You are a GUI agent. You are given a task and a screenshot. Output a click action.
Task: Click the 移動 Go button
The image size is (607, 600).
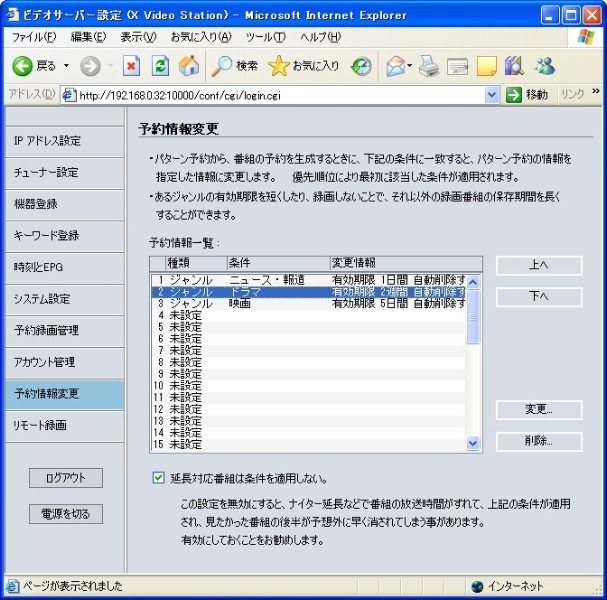click(527, 95)
